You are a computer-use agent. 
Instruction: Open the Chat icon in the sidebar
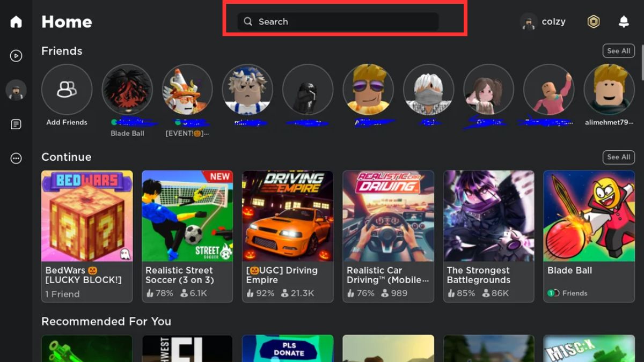coord(16,123)
